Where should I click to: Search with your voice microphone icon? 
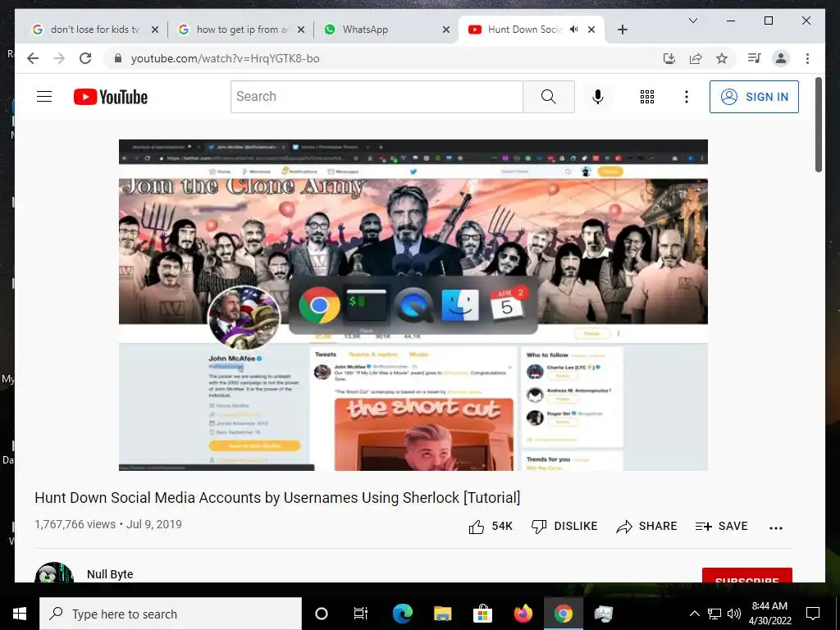[598, 97]
